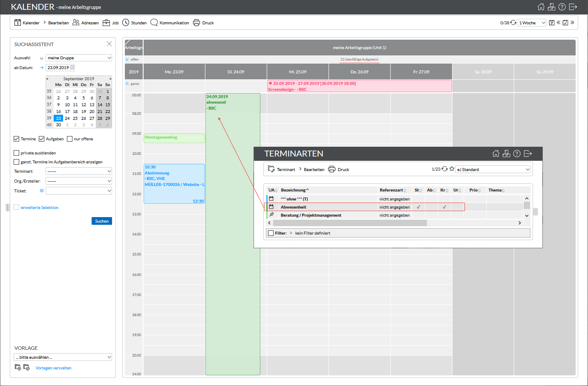Open the Org./Ersteller dropdown
Viewport: 588px width, 386px height.
click(79, 181)
